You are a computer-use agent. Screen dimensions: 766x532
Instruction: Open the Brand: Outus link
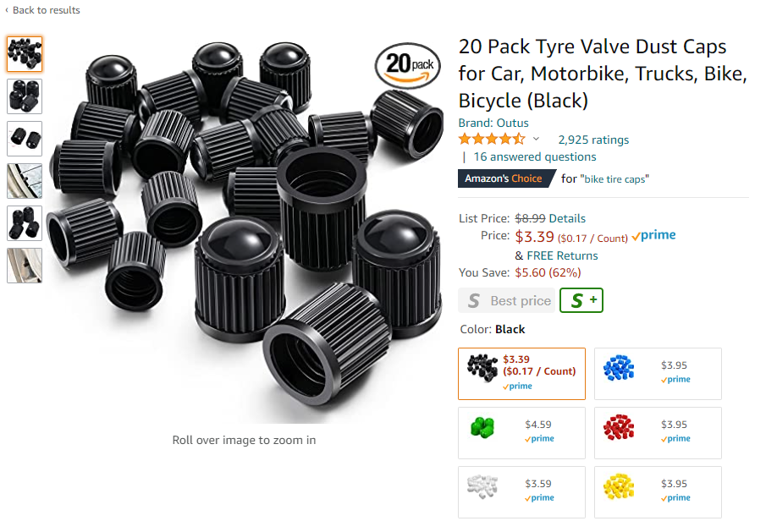pos(493,123)
